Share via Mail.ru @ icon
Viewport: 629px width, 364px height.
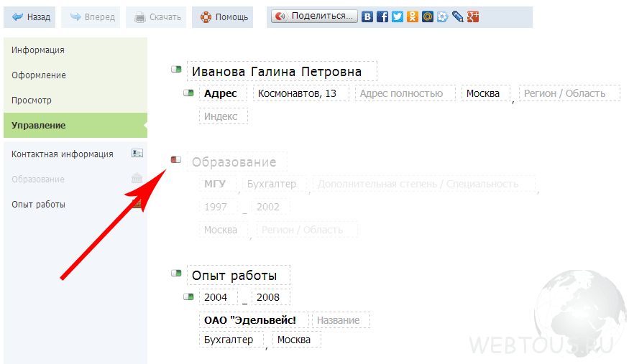point(428,17)
